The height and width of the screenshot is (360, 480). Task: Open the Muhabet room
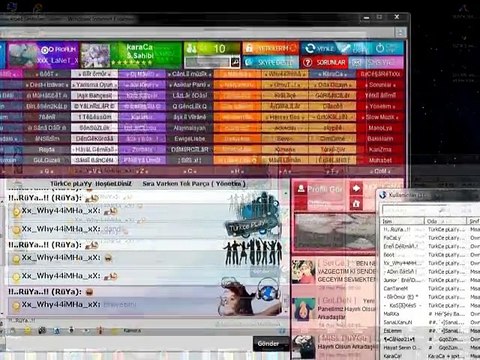click(x=380, y=160)
